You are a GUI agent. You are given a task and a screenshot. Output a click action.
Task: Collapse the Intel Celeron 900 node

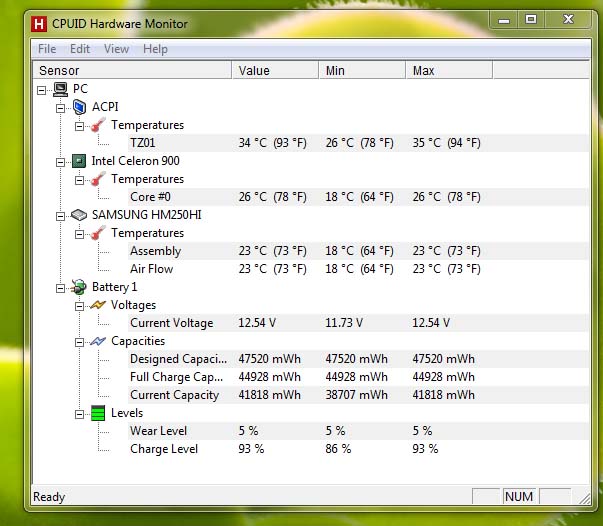coord(60,162)
